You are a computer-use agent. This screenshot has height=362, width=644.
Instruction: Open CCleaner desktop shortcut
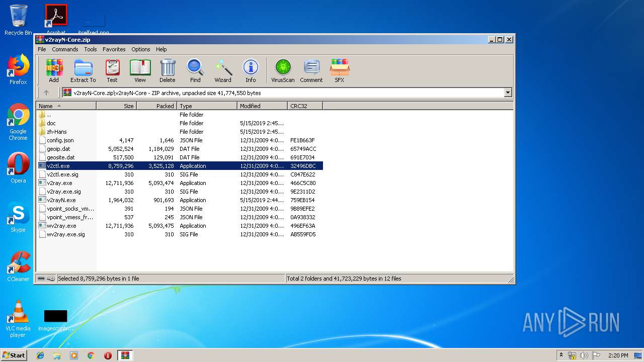[x=18, y=266]
